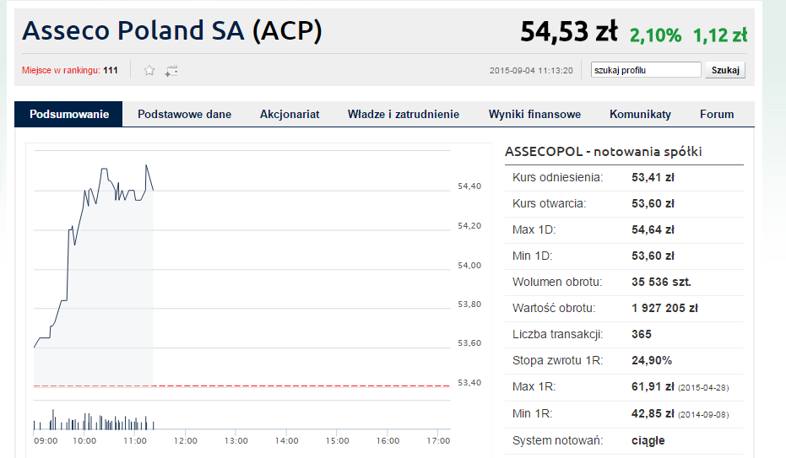Click the szukaj profilu search field
Viewport: 786px width, 458px height.
tap(645, 70)
